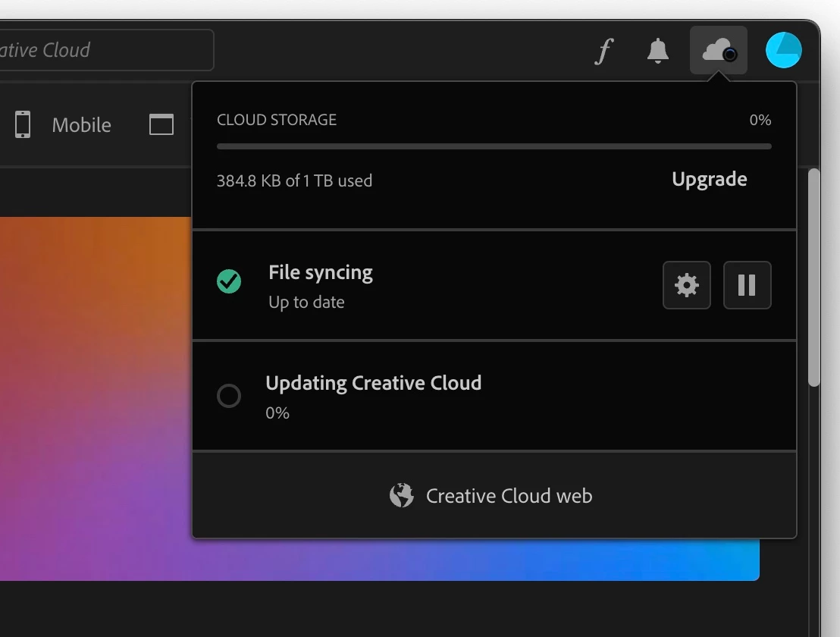The height and width of the screenshot is (637, 840).
Task: Click the colorful gradient banner
Action: coord(379,399)
